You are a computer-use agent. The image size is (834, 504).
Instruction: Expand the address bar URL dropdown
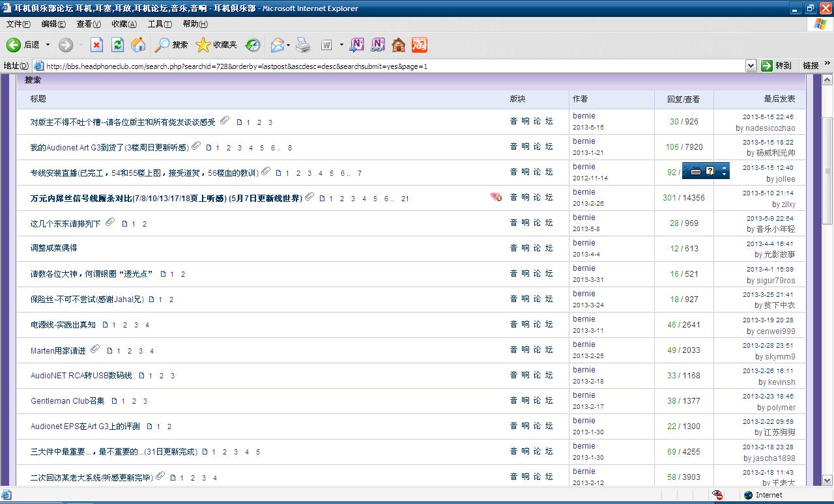[x=751, y=66]
